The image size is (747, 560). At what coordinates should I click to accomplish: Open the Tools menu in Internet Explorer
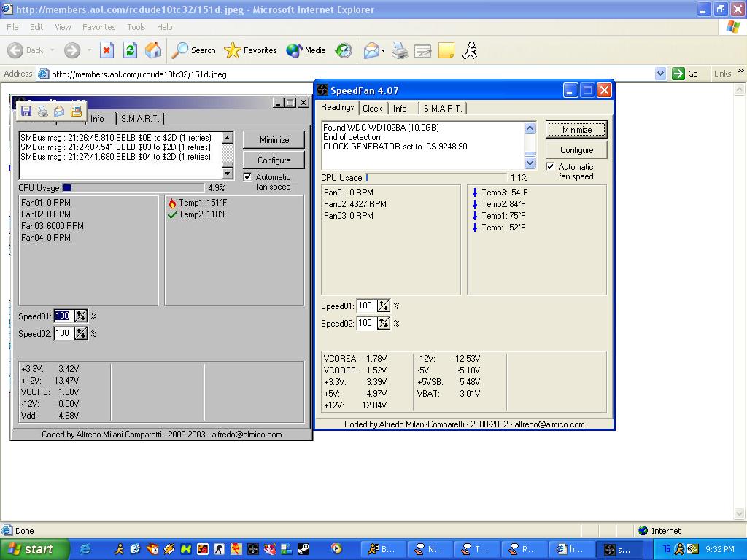[136, 27]
